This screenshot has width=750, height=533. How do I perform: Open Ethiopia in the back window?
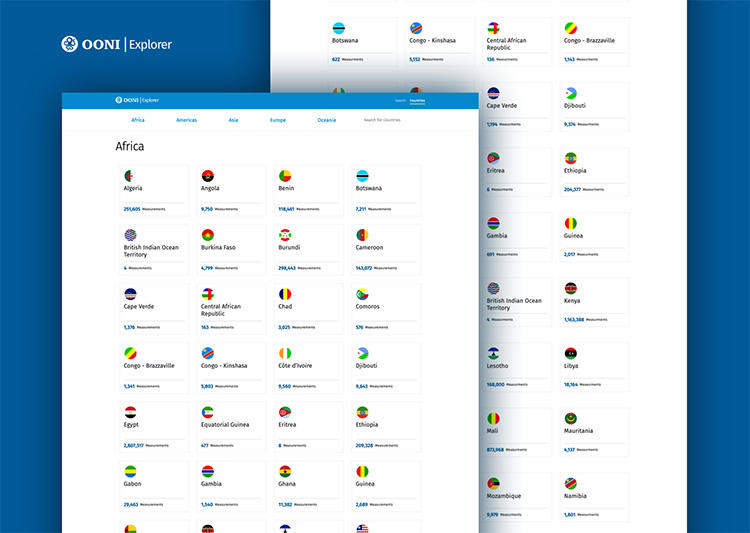[595, 172]
